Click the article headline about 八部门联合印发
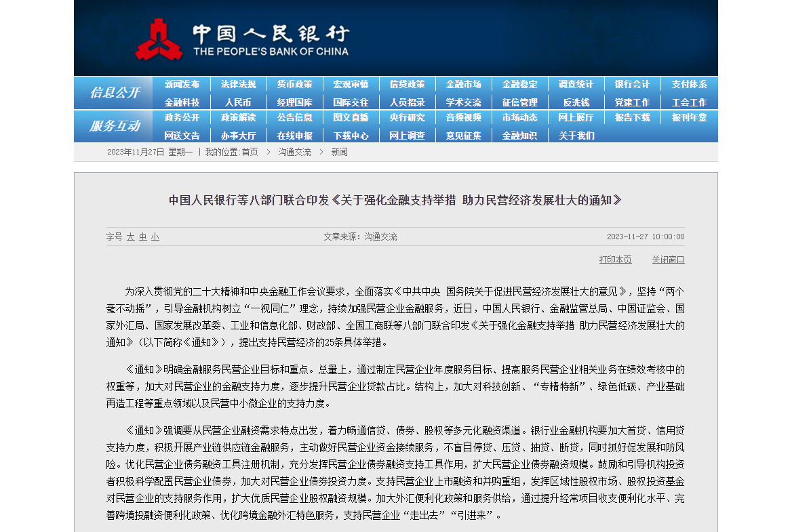 395,201
